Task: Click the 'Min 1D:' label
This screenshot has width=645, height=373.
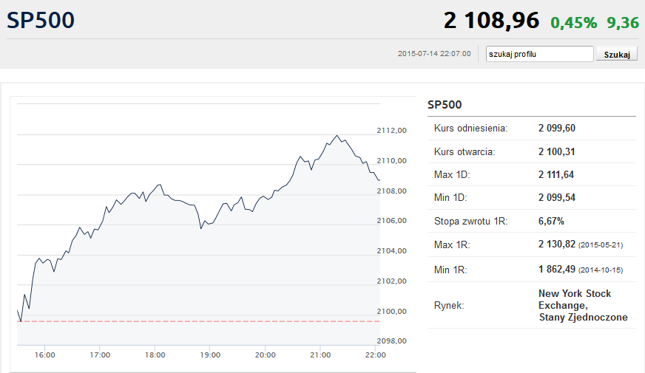Action: [450, 198]
